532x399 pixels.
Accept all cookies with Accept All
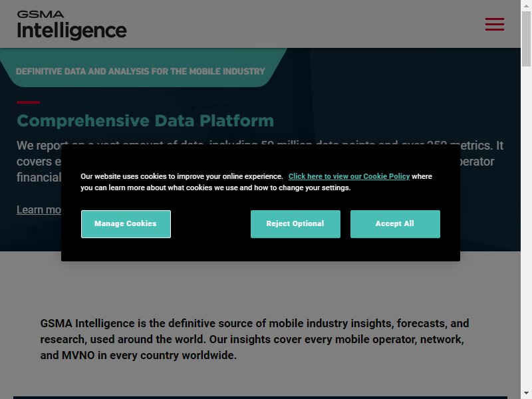pyautogui.click(x=395, y=224)
